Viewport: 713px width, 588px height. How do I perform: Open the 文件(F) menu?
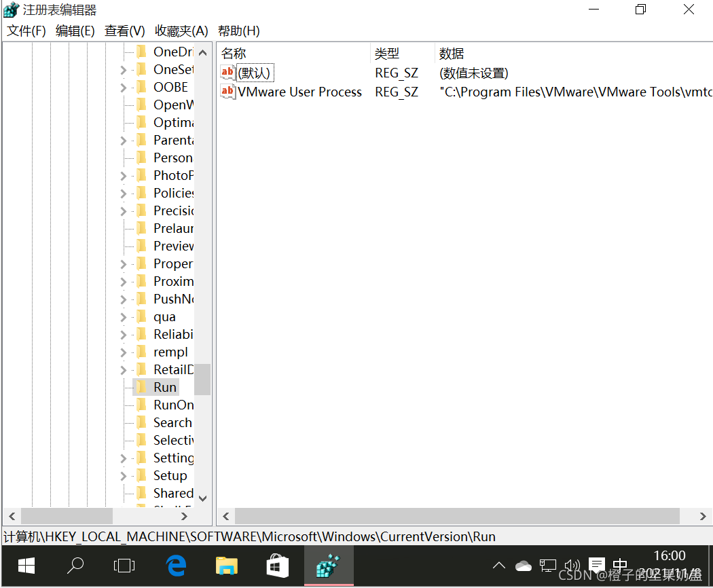(x=26, y=31)
